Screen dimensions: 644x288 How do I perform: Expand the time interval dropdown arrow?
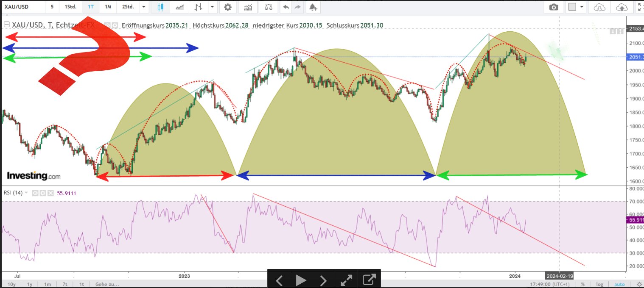click(144, 7)
